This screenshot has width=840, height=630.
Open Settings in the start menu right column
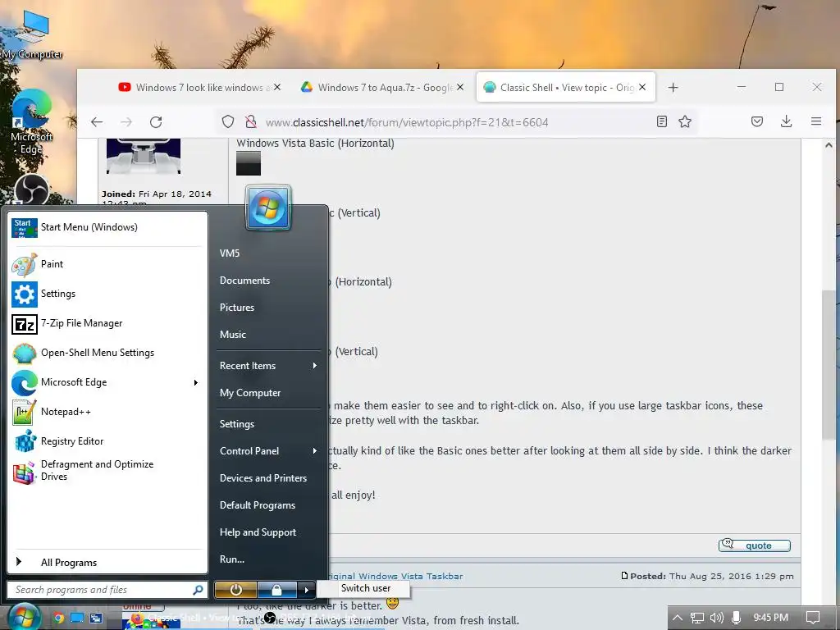(268, 424)
